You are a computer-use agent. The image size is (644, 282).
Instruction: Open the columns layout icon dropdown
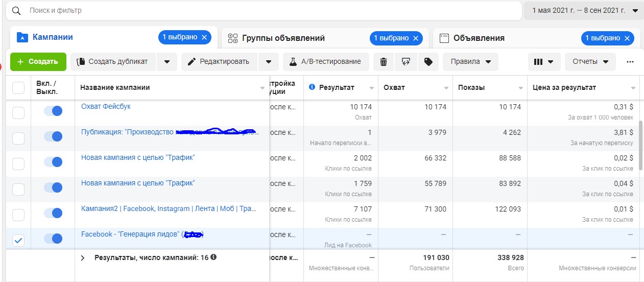[543, 62]
